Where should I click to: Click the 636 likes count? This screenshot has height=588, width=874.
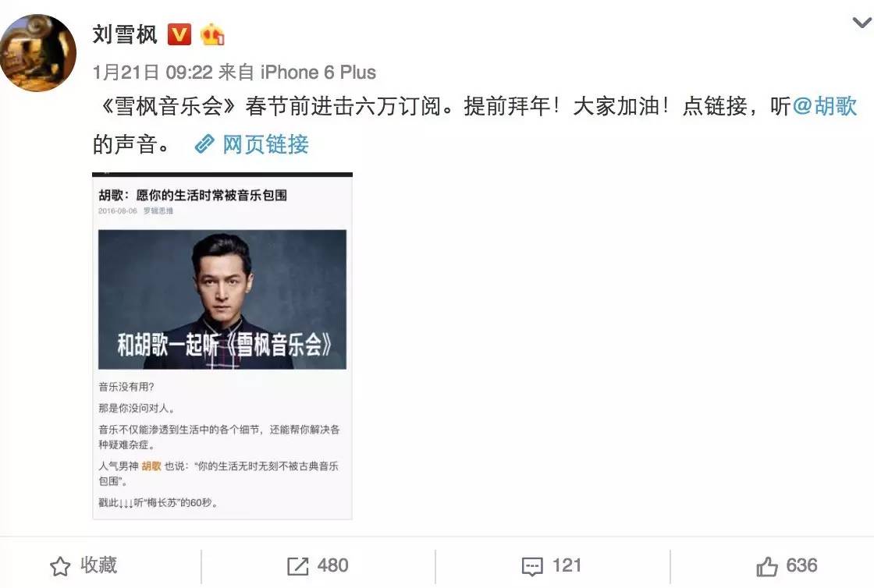coord(801,565)
